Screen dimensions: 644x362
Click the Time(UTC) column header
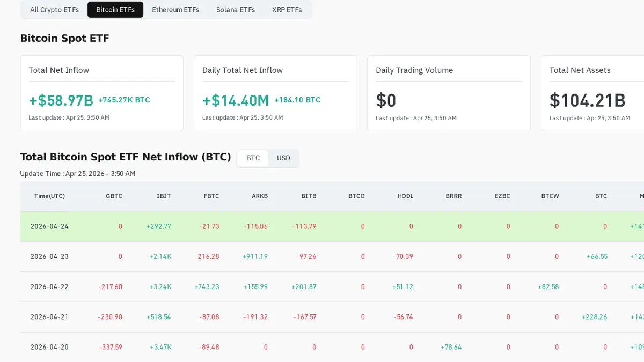coord(49,196)
